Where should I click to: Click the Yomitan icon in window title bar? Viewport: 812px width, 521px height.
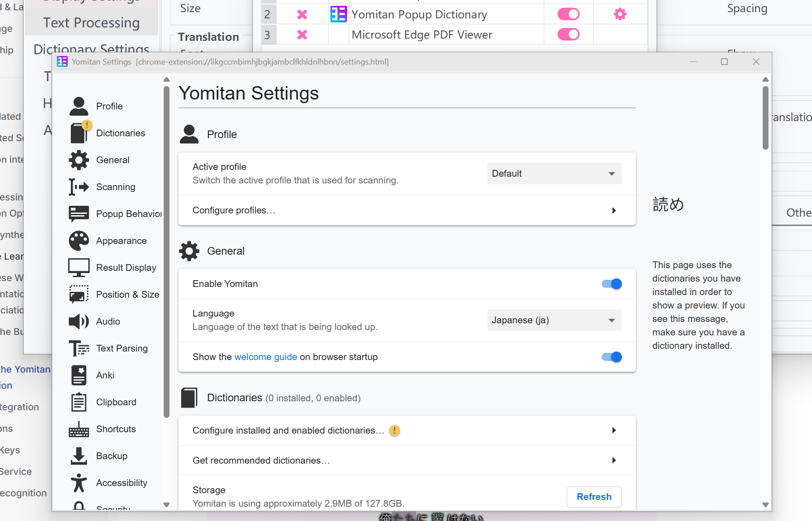[x=62, y=62]
